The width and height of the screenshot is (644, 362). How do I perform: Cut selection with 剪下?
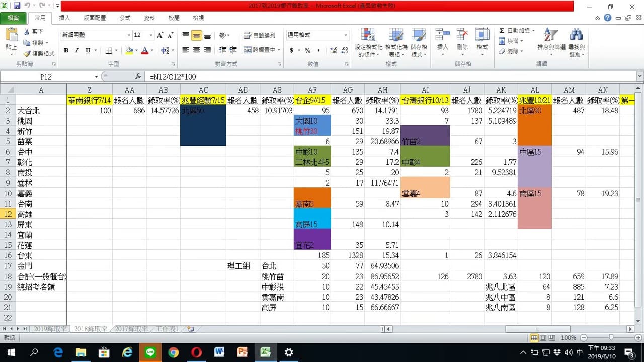(x=33, y=32)
